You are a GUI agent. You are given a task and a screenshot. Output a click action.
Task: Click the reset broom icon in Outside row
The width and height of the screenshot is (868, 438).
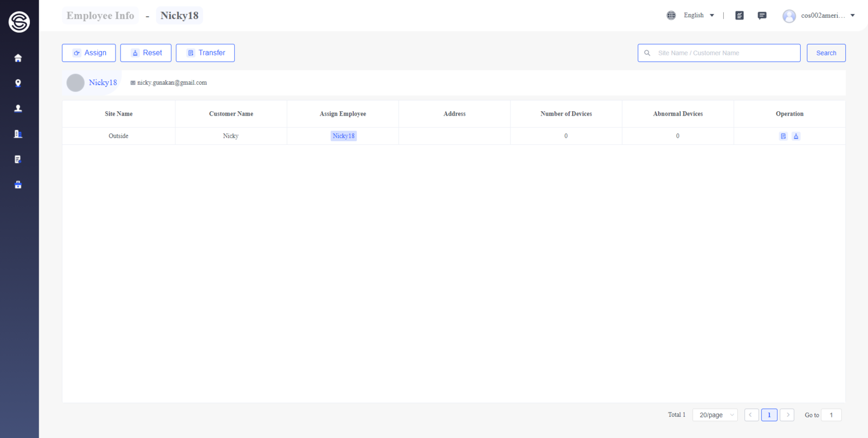(x=796, y=136)
